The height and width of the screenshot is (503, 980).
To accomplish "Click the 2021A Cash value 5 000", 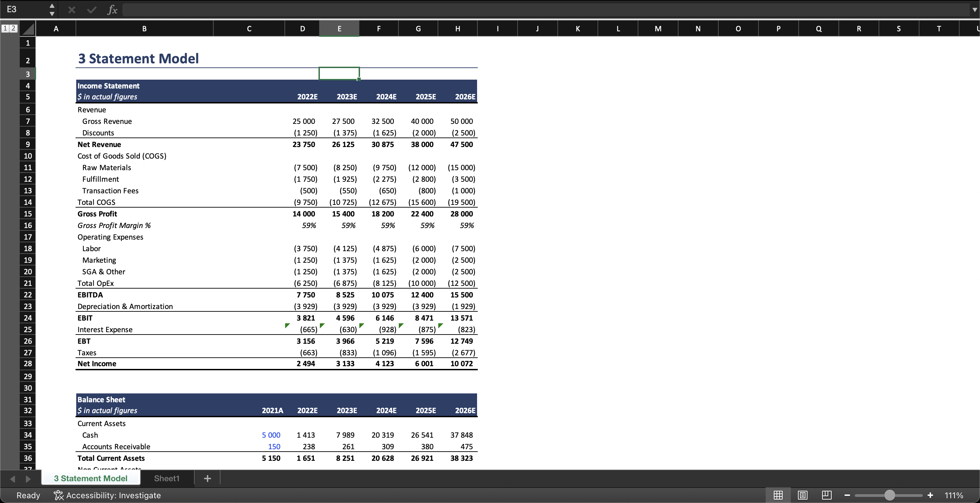I will [271, 435].
